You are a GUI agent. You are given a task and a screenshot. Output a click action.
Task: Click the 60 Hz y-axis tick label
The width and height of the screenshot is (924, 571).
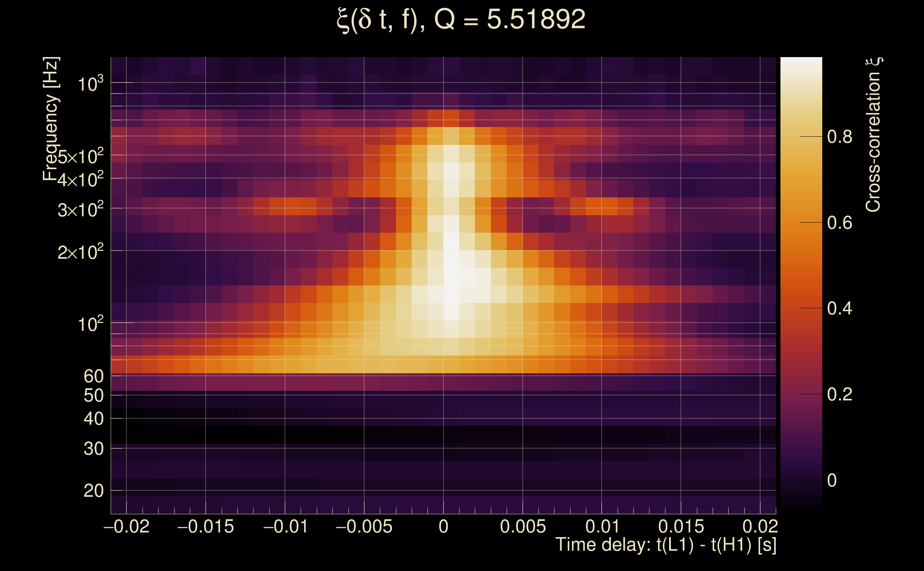[93, 376]
